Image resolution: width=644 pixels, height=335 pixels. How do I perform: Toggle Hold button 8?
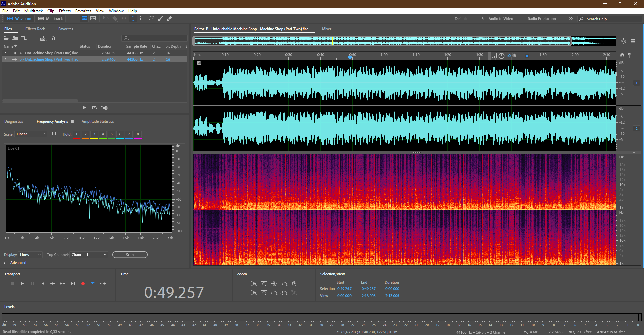click(138, 134)
